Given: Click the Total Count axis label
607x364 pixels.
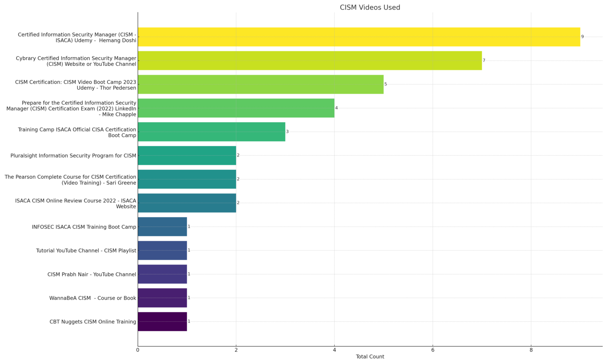Looking at the screenshot, I should 369,356.
